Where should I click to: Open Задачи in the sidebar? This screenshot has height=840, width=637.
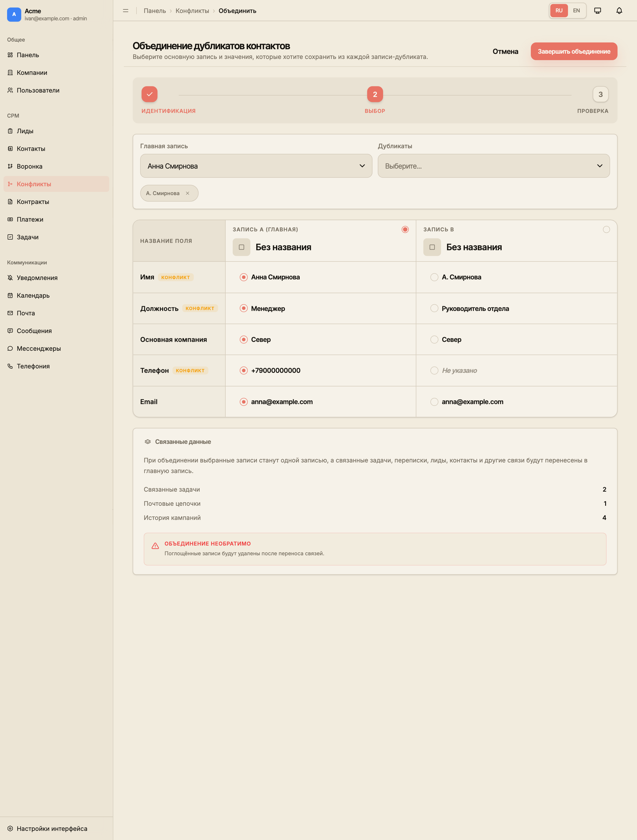[x=56, y=237]
